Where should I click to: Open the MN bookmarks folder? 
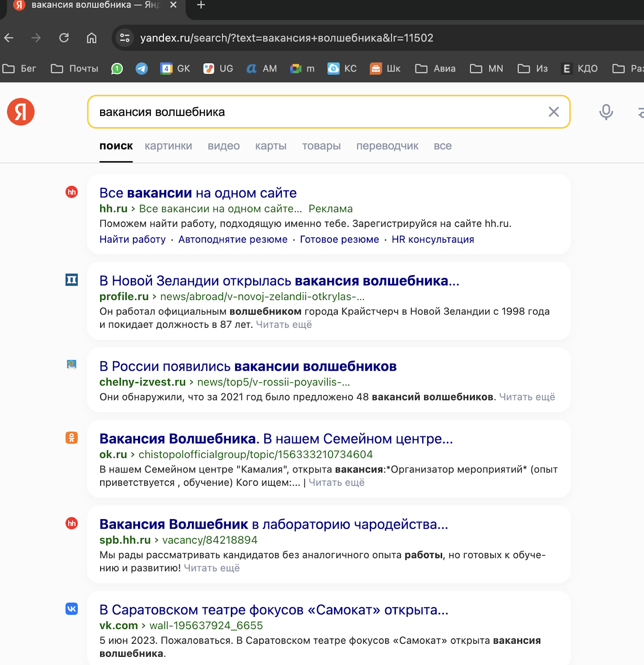[487, 69]
